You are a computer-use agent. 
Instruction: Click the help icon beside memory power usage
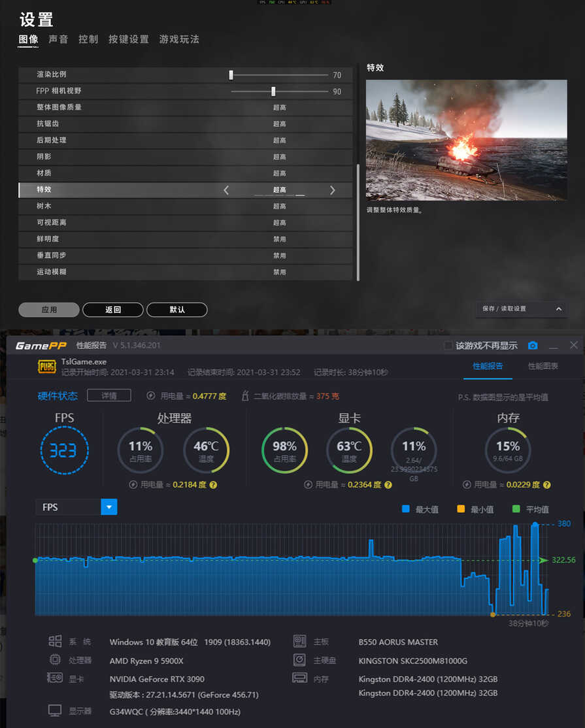[x=546, y=485]
